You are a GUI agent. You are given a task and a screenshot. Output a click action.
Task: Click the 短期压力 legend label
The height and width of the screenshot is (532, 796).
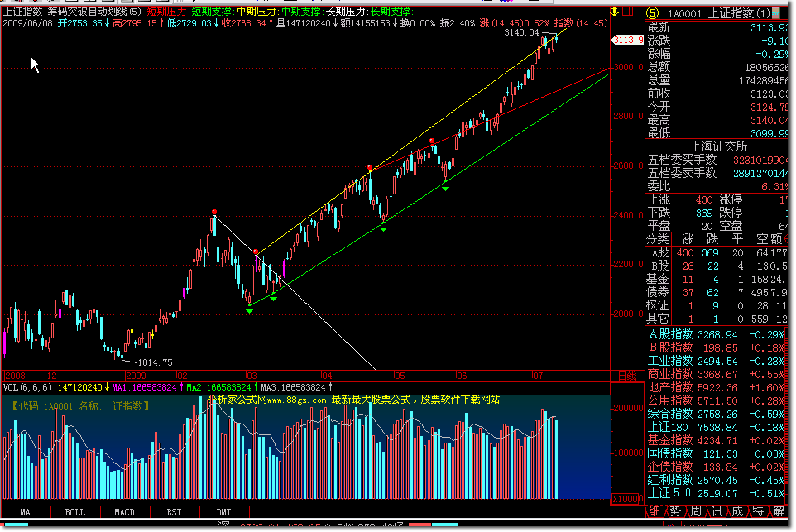click(167, 11)
